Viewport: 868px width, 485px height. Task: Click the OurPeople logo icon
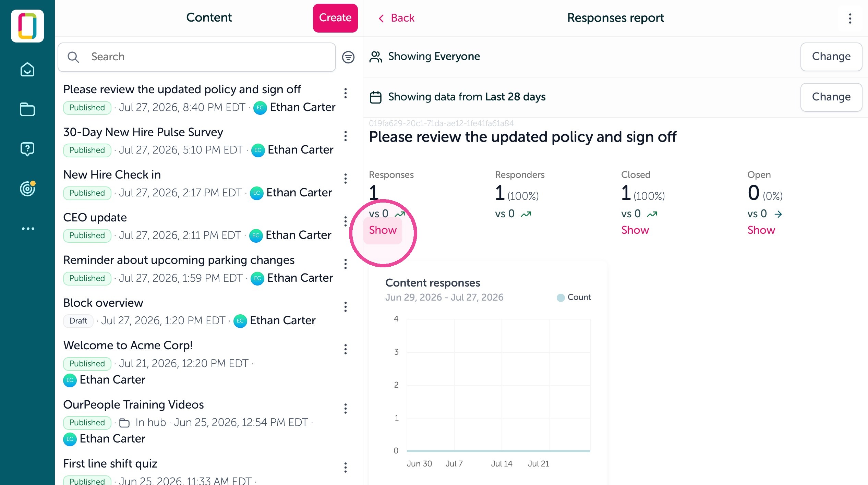[27, 26]
